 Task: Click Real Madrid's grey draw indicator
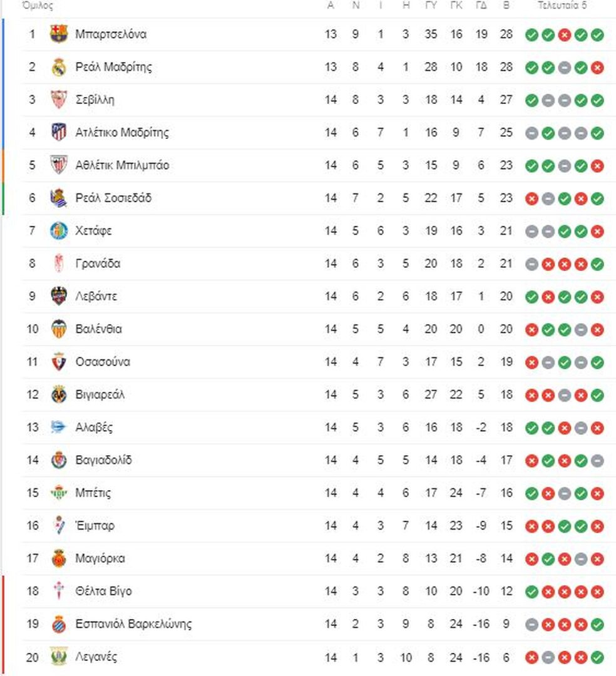pyautogui.click(x=564, y=68)
